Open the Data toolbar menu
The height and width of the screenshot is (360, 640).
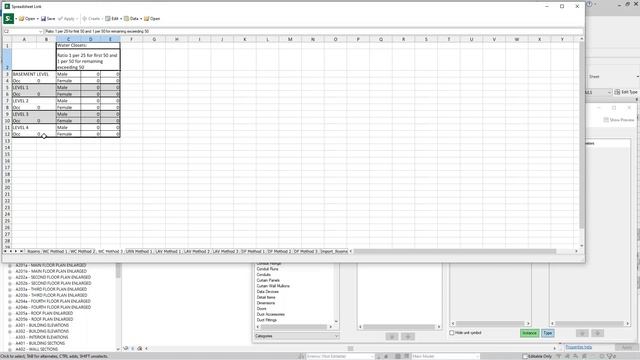tap(131, 19)
